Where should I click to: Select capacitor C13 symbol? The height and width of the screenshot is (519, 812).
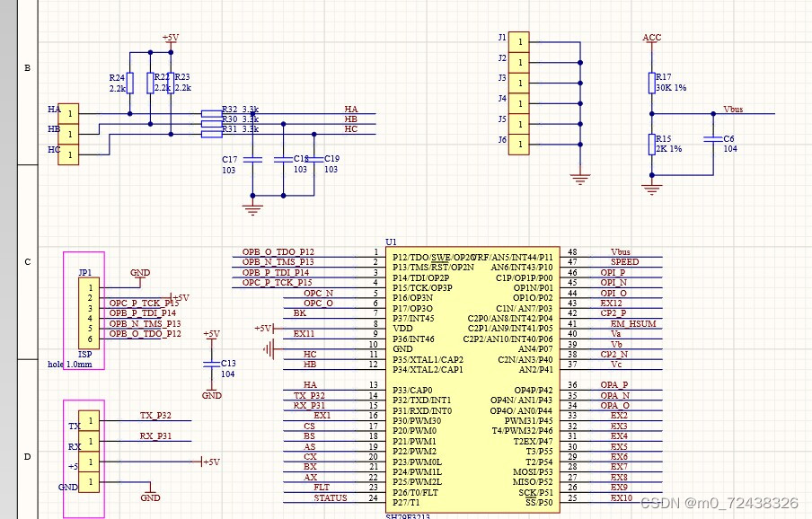211,365
